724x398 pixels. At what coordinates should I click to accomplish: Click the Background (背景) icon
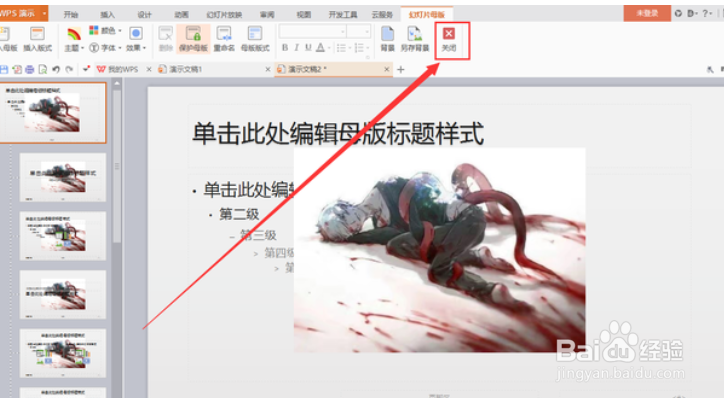(387, 39)
